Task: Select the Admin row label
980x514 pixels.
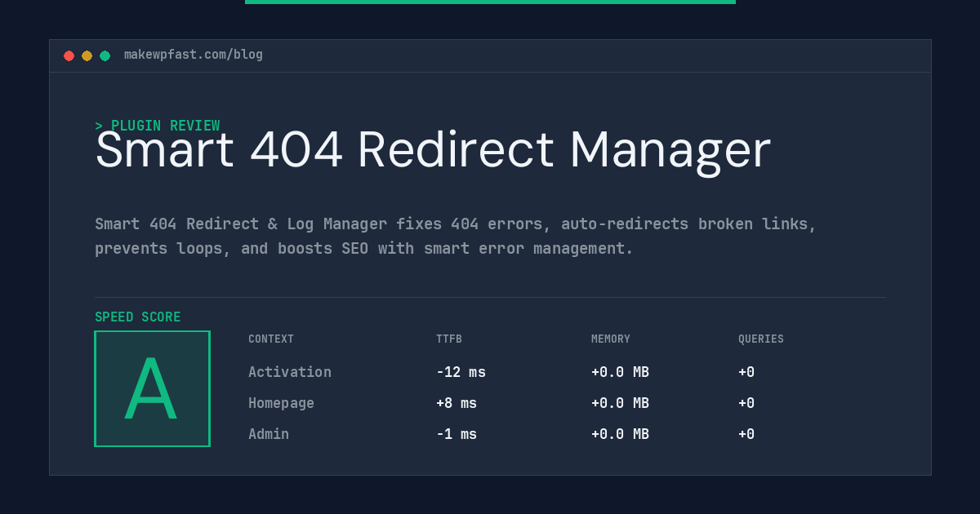Action: [x=269, y=434]
